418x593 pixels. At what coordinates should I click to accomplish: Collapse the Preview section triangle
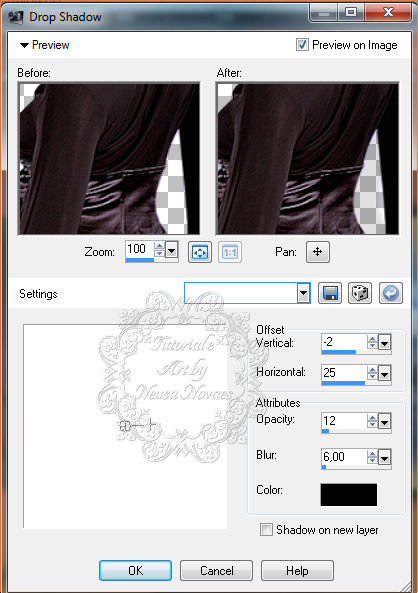pyautogui.click(x=24, y=45)
